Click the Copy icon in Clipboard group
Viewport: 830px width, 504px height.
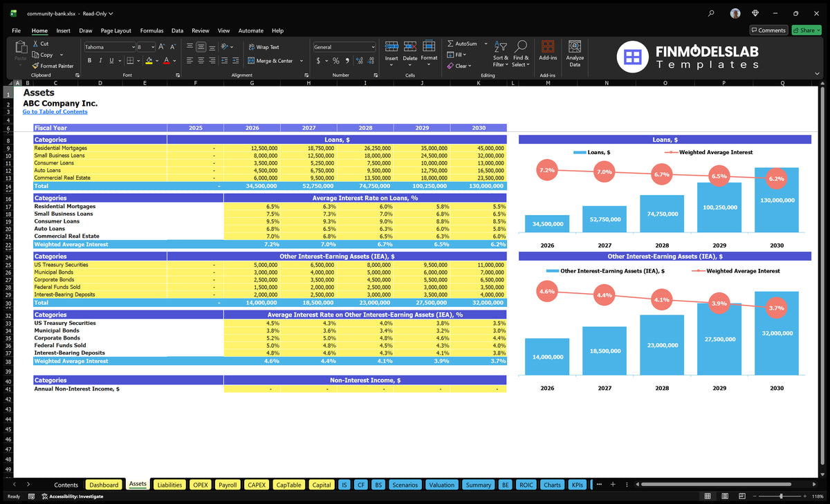pyautogui.click(x=35, y=55)
